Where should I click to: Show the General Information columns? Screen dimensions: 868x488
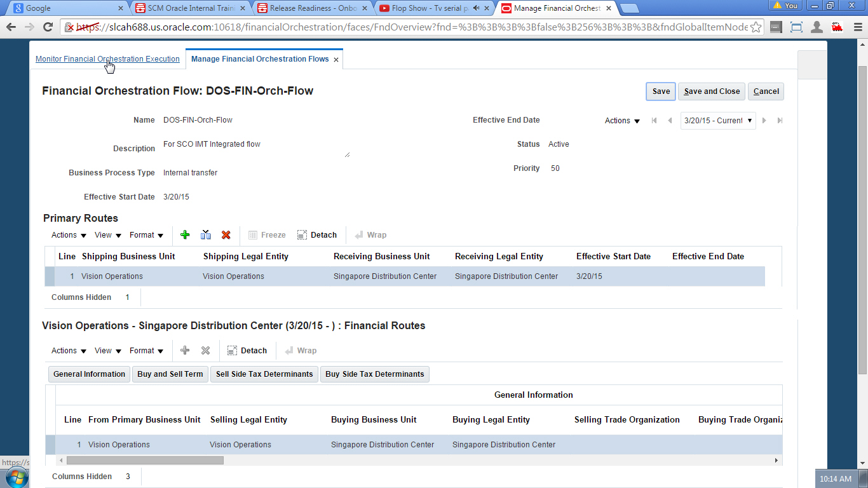(x=89, y=374)
